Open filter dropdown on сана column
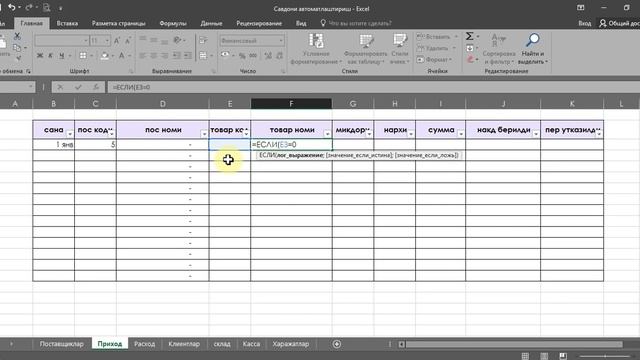This screenshot has height=360, width=640. click(x=70, y=134)
